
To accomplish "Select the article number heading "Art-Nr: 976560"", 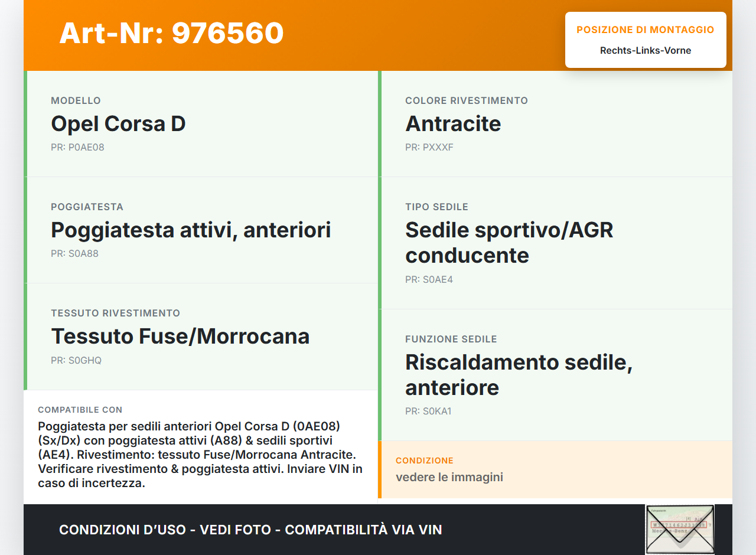I will (x=171, y=33).
